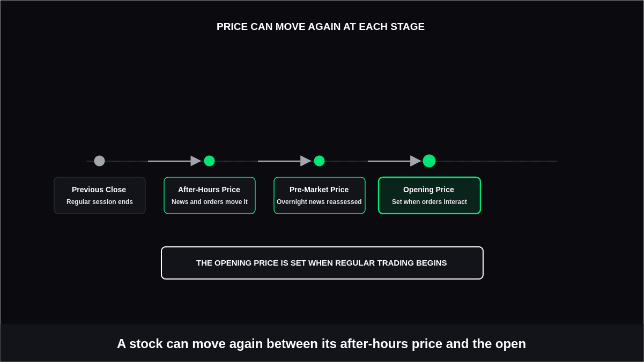This screenshot has width=644, height=362.
Task: Click the 'News and orders move it' text
Action: [x=210, y=202]
